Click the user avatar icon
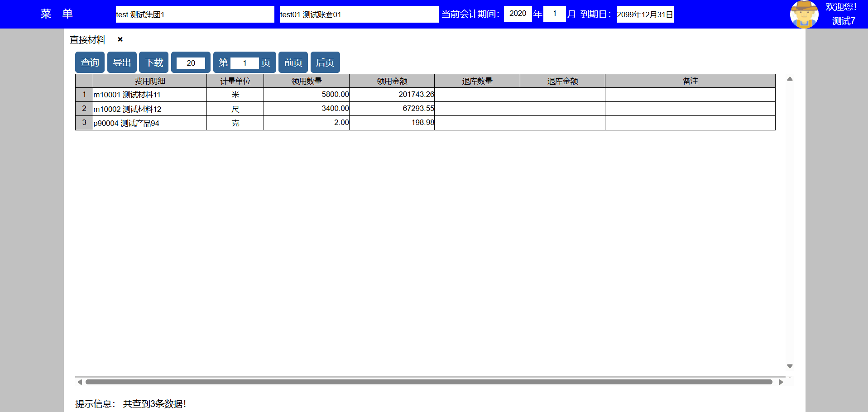Viewport: 868px width, 412px height. 804,14
